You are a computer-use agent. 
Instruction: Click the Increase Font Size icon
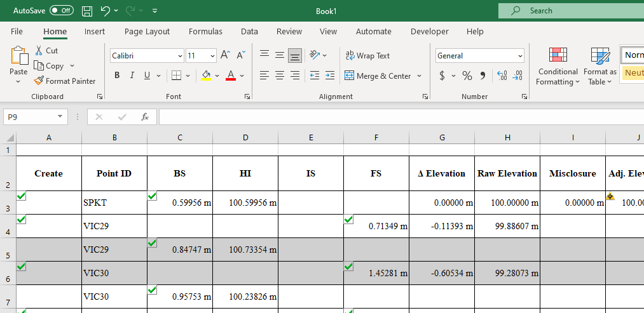coord(225,56)
